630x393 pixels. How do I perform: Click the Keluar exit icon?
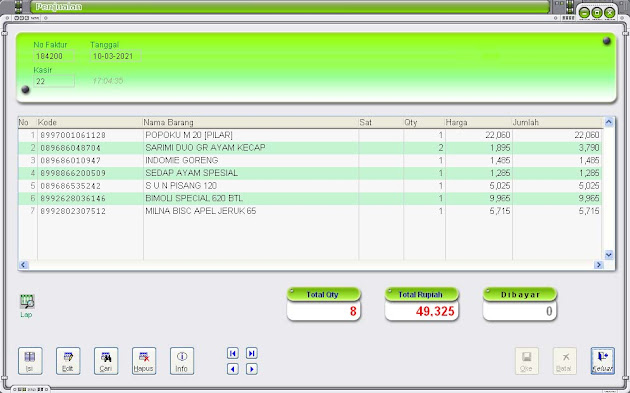click(602, 360)
